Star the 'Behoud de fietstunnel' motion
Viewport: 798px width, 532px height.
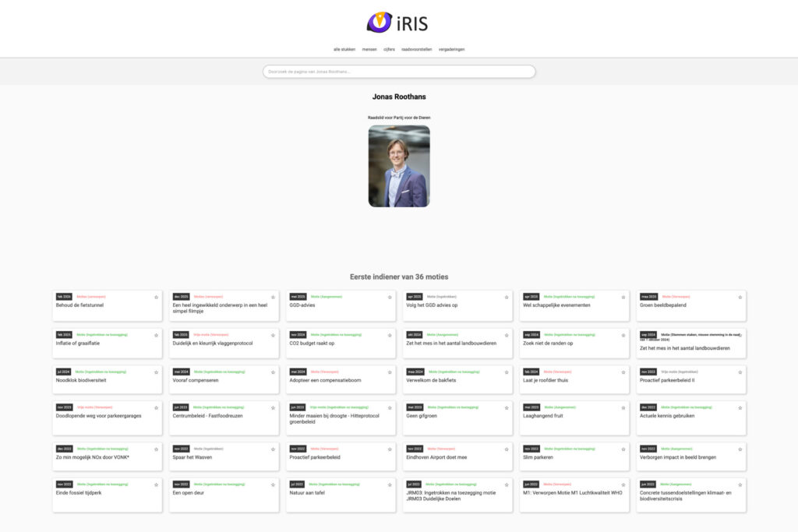(x=156, y=297)
